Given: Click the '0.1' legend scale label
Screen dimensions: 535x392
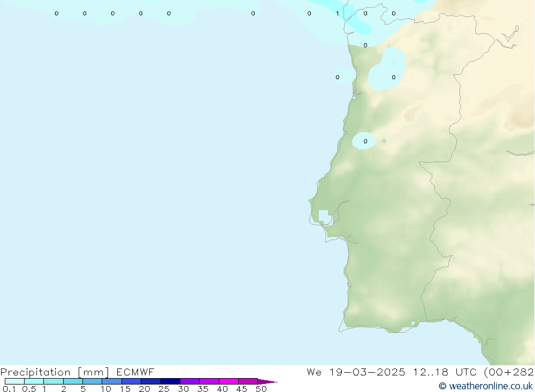Looking at the screenshot, I should click(x=9, y=389).
